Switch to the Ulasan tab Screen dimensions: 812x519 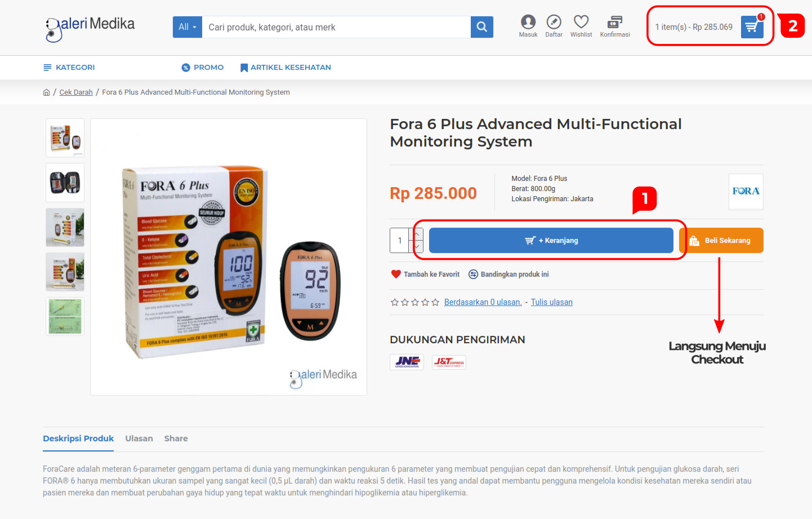coord(139,438)
